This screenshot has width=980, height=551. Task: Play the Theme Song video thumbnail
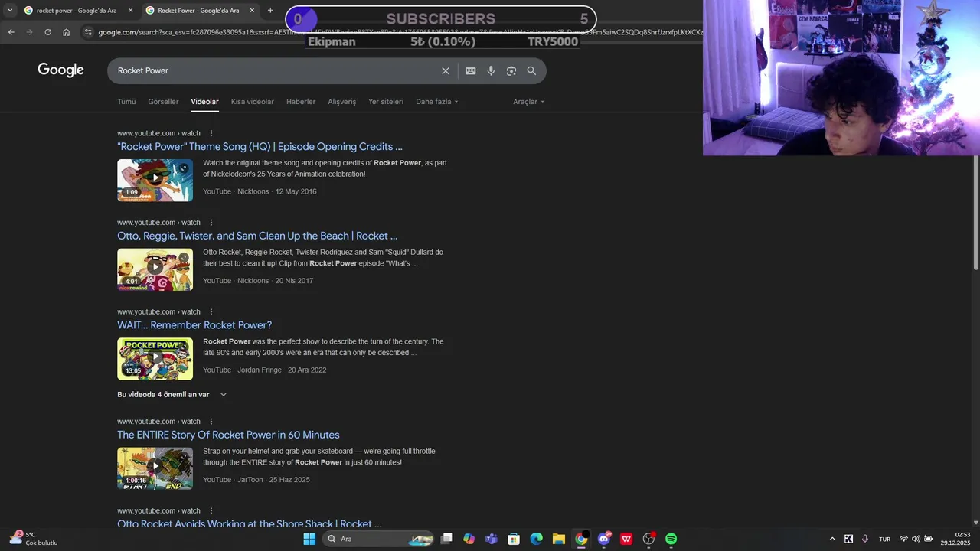tap(155, 180)
